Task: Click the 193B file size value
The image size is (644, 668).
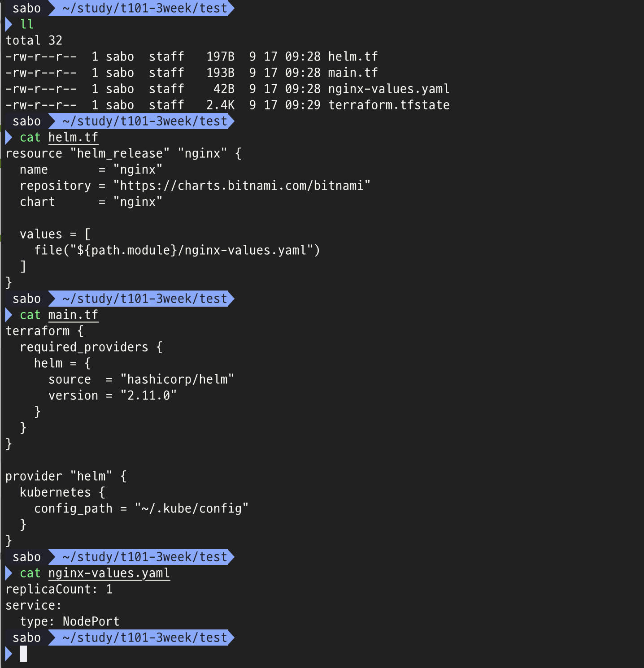Action: (220, 73)
